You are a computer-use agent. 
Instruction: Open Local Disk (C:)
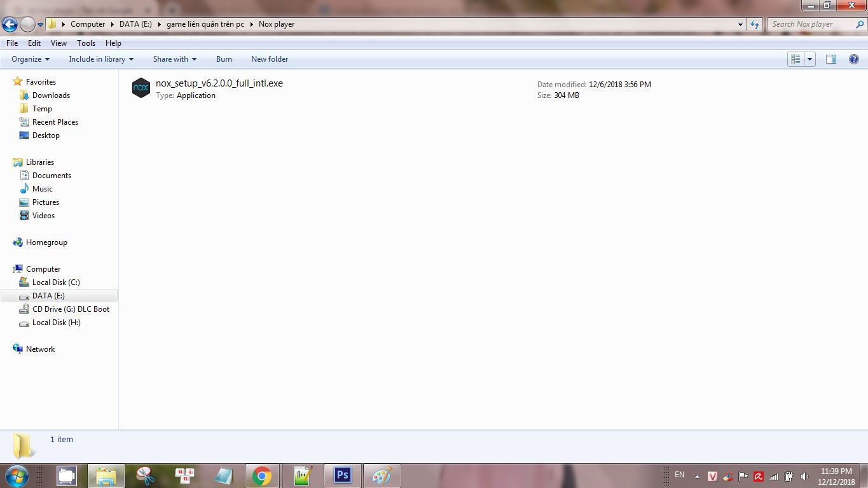(x=56, y=282)
